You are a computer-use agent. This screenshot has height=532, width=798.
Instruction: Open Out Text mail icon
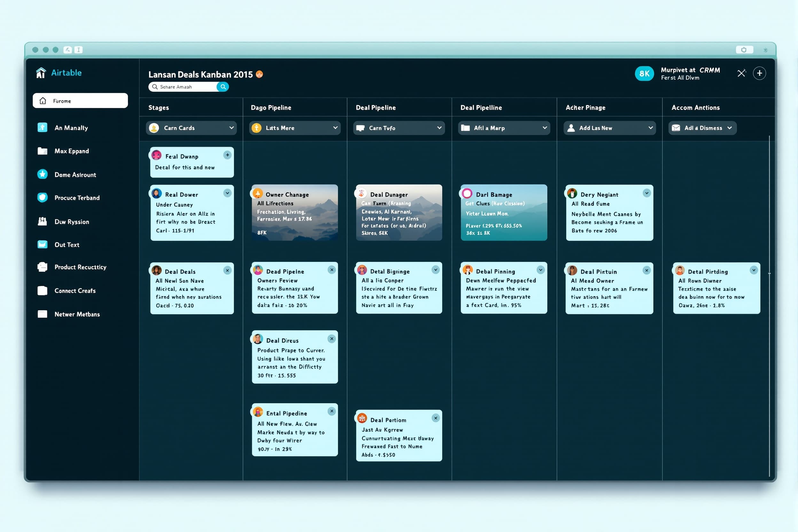(x=43, y=245)
